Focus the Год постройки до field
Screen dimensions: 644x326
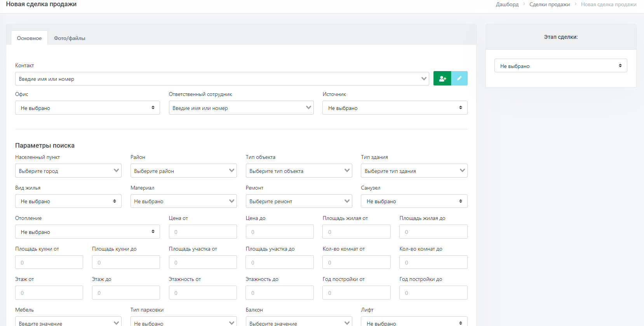(433, 293)
